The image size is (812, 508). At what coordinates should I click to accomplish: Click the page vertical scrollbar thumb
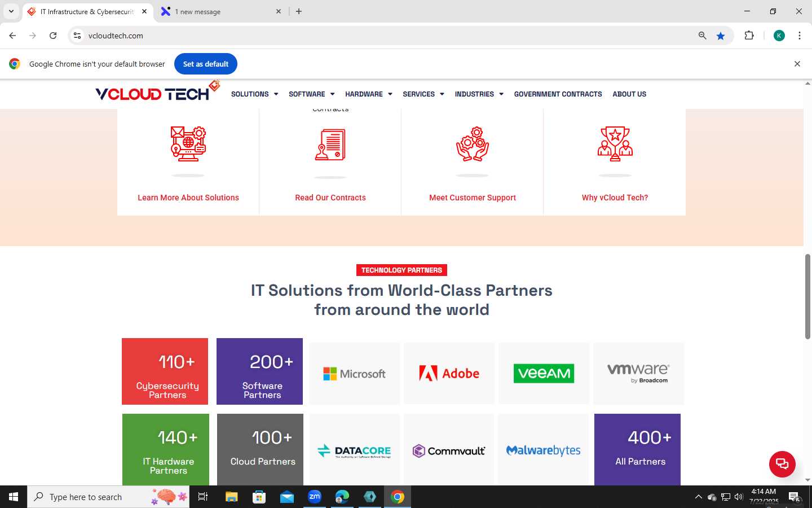tap(807, 296)
